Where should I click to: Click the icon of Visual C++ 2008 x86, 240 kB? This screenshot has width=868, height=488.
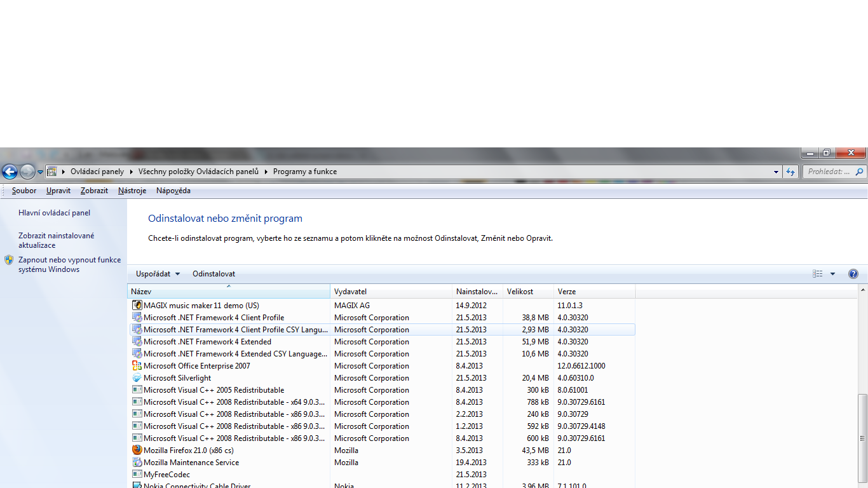coord(137,414)
